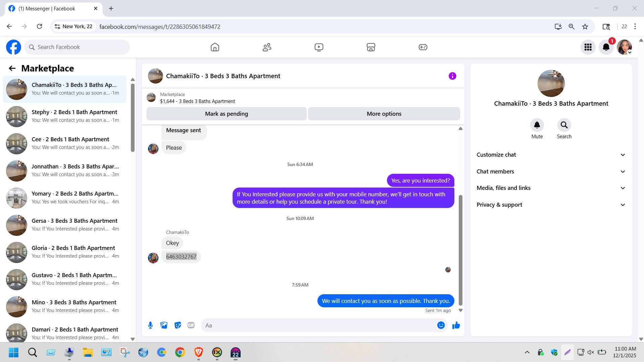644x362 pixels.
Task: Open ChamakiiTo 3 Beds 3 Baths conversation
Action: pos(65,89)
